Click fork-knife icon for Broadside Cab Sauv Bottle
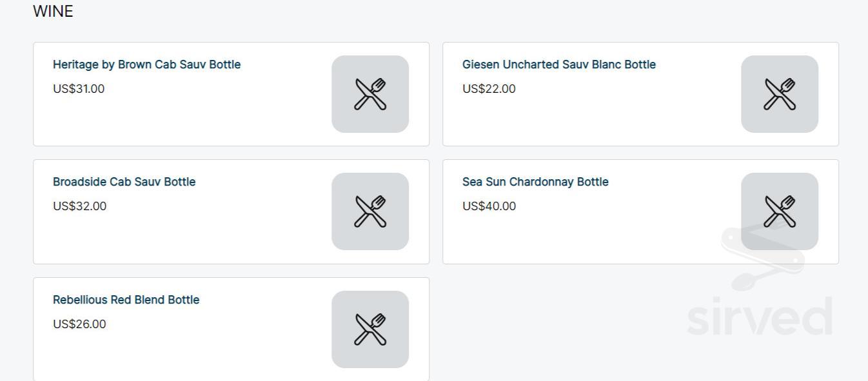The height and width of the screenshot is (381, 868). (x=370, y=211)
